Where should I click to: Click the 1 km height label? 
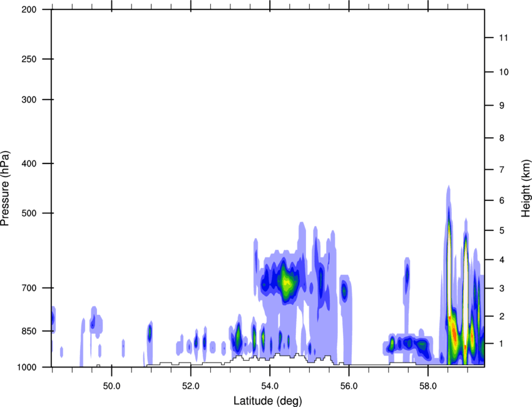pyautogui.click(x=502, y=344)
